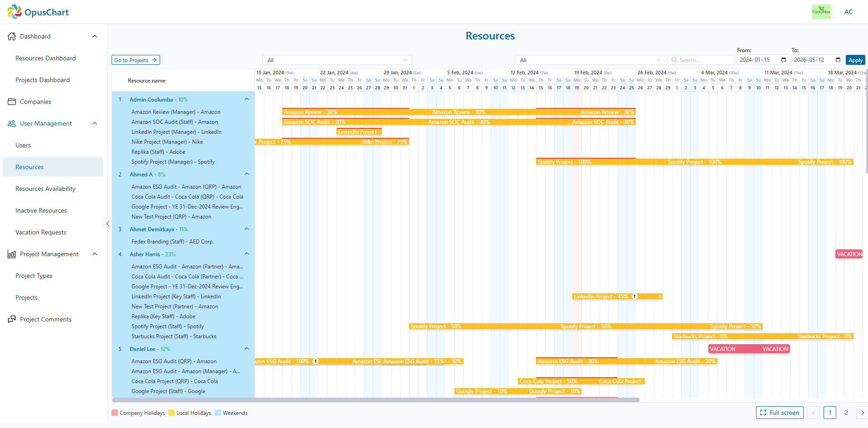Click the Project Management chart icon
Image resolution: width=868 pixels, height=428 pixels.
click(12, 254)
